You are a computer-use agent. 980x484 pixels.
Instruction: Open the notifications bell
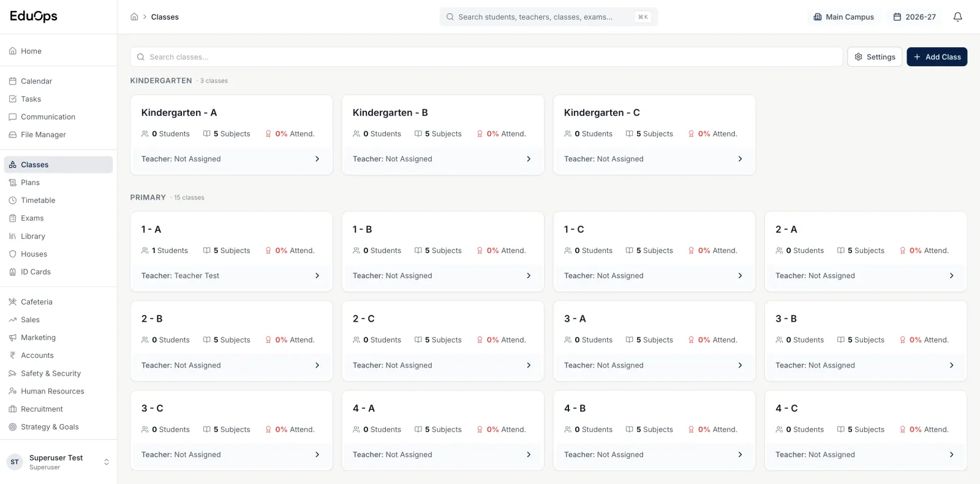957,17
